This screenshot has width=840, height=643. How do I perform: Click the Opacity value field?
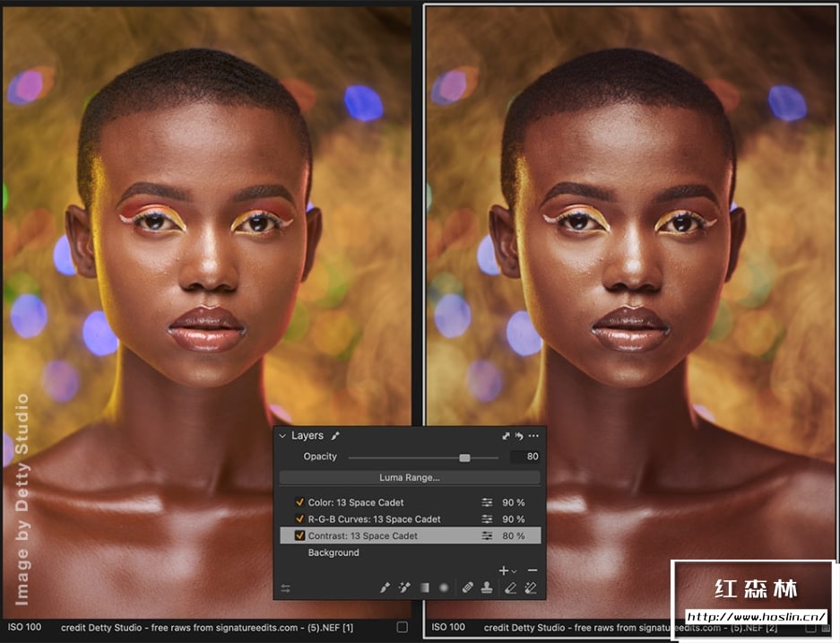525,457
